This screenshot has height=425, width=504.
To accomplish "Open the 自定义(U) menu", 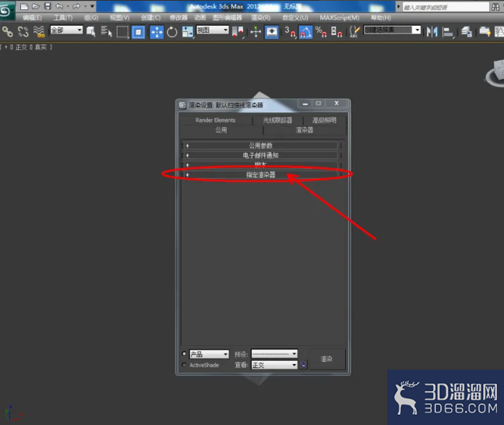I will coord(295,18).
